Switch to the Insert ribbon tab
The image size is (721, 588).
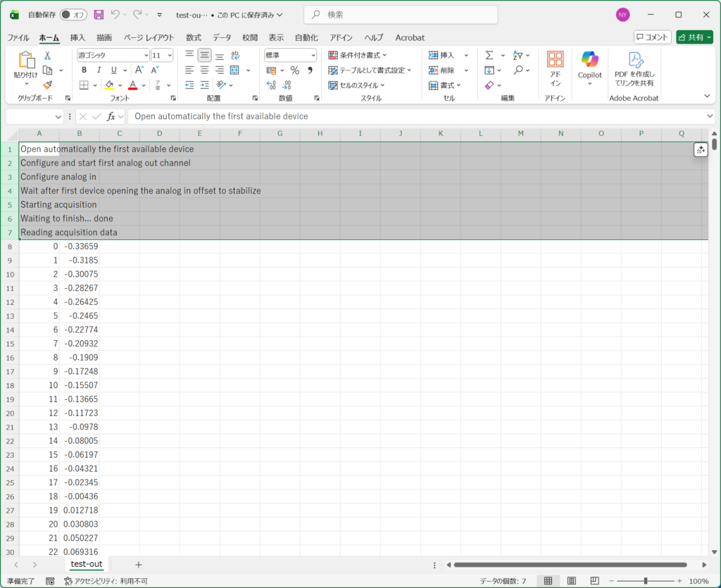77,37
